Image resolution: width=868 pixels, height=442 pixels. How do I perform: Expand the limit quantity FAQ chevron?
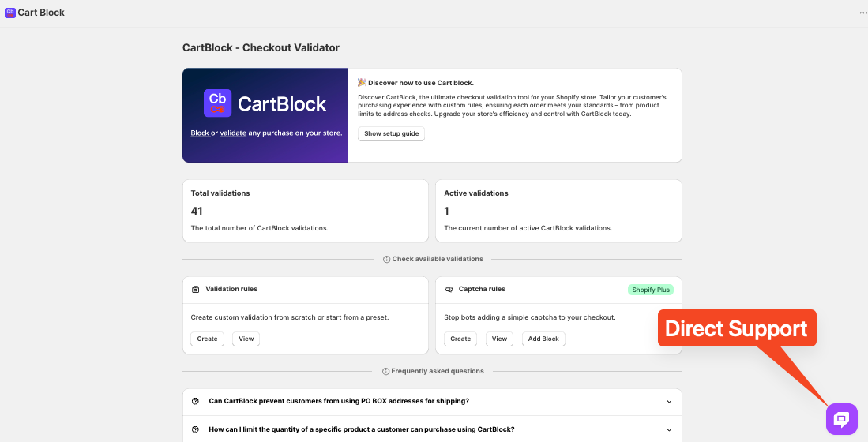click(669, 430)
